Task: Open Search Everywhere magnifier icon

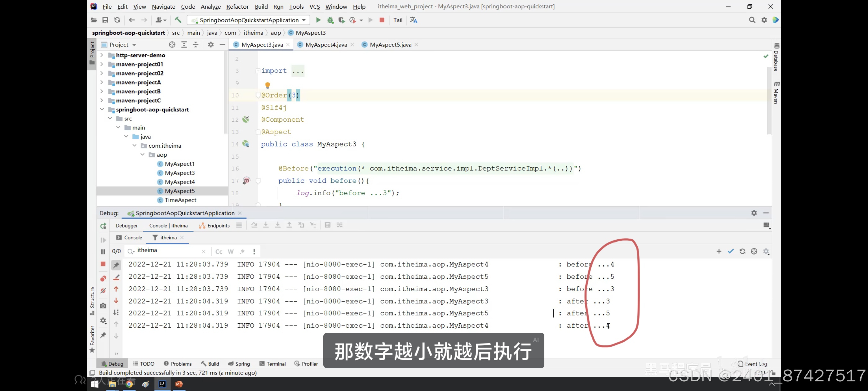Action: [752, 20]
